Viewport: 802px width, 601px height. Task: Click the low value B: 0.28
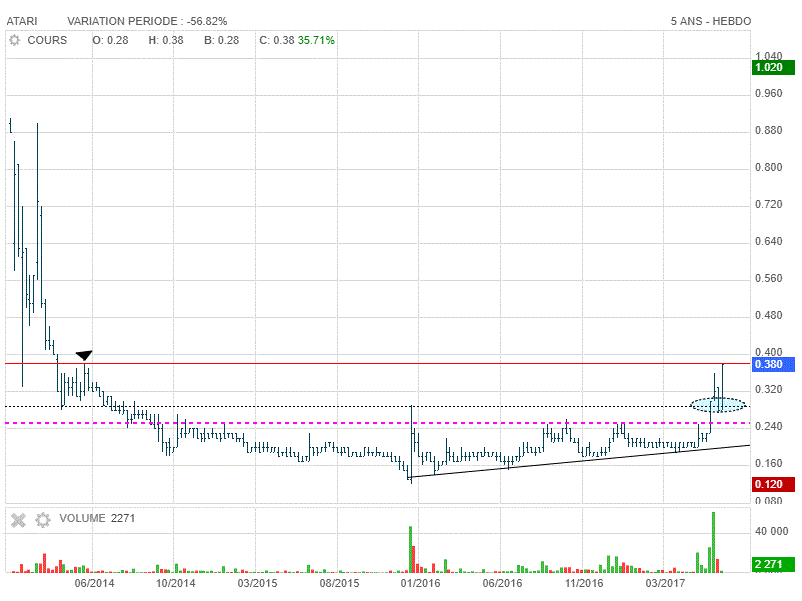(221, 40)
